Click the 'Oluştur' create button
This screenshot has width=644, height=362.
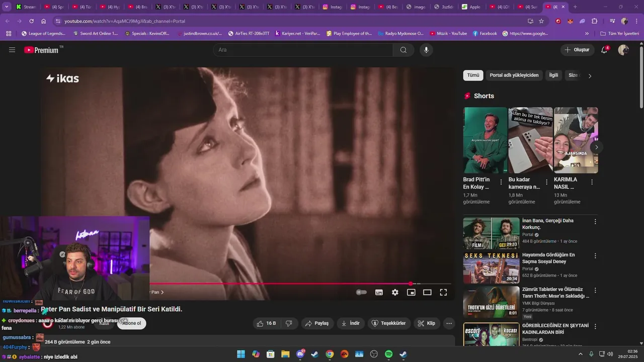(x=577, y=50)
